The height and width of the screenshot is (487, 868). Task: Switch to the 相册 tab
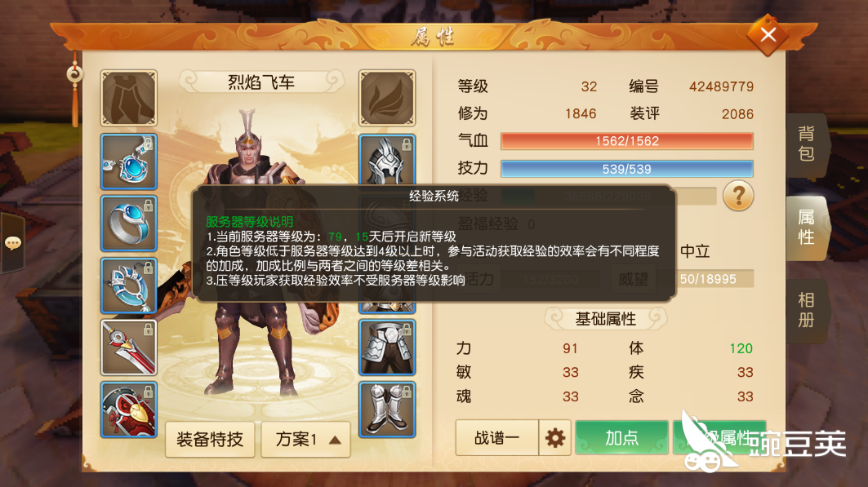click(x=807, y=312)
